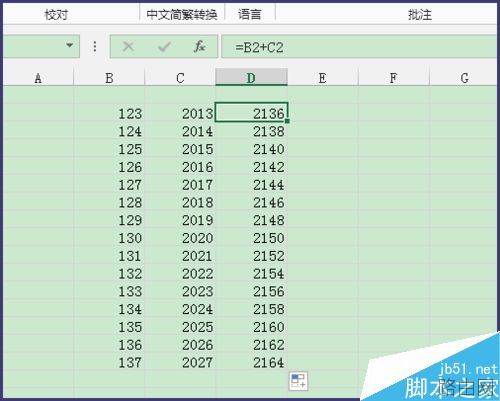The width and height of the screenshot is (500, 401).
Task: Confirm entry with the checkmark icon
Action: tap(165, 47)
